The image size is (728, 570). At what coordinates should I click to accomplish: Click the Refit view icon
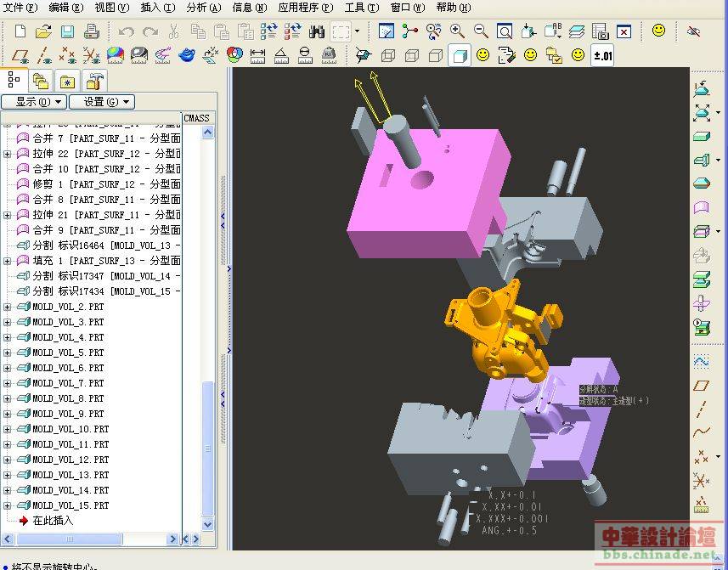505,31
